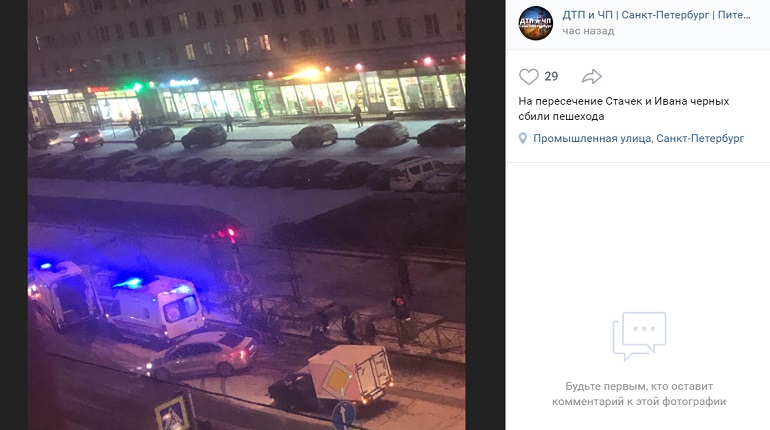Viewport: 770px width, 430px height.
Task: Click the location pin icon
Action: (522, 138)
